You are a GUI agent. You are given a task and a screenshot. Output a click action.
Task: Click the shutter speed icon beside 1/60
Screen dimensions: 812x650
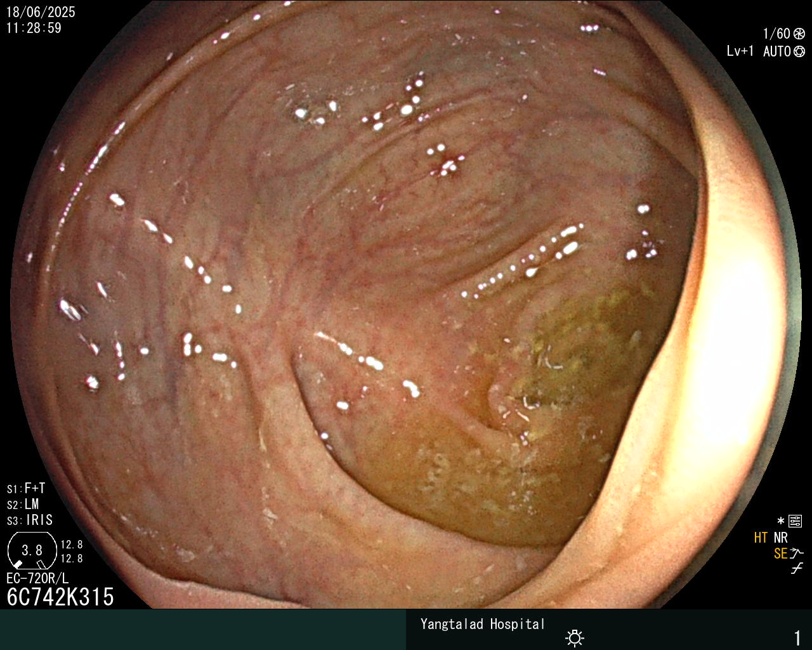[x=799, y=34]
